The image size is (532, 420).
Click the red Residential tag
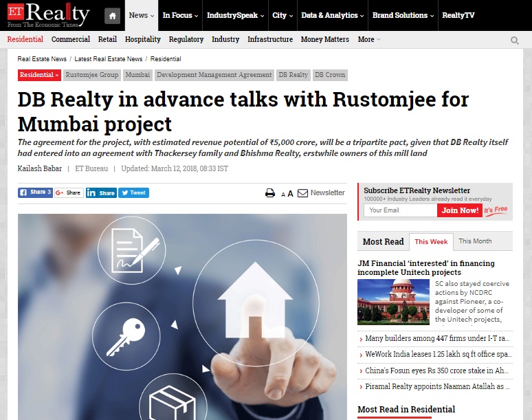(39, 75)
